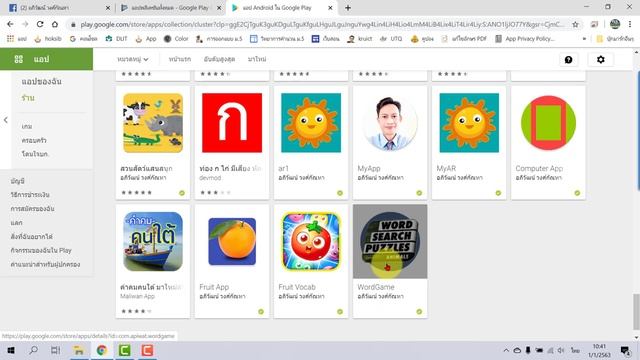The width and height of the screenshot is (640, 360).
Task: Open the green Camtasia taskbar app
Action: [124, 350]
